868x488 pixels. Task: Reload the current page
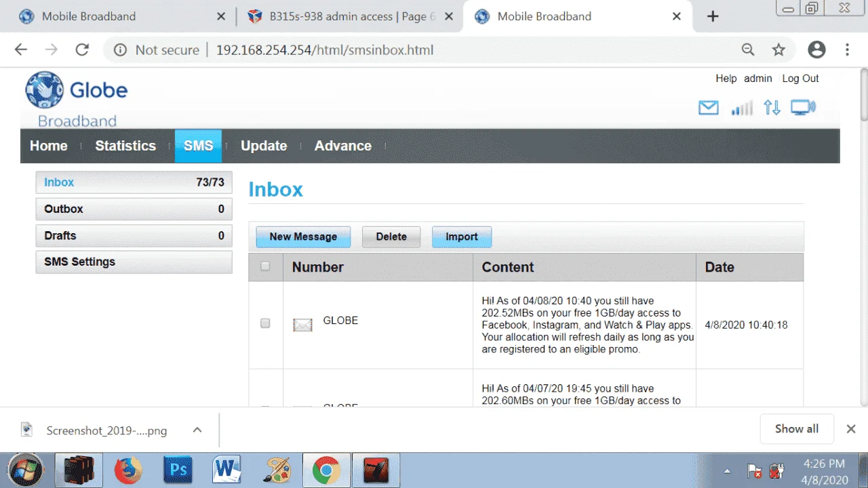click(82, 49)
